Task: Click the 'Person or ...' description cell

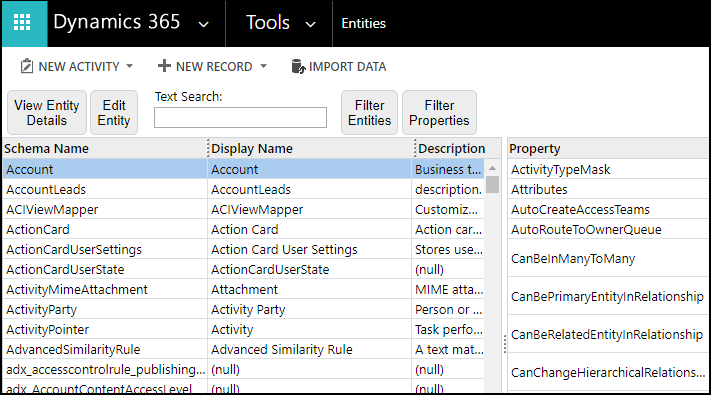Action: [448, 309]
